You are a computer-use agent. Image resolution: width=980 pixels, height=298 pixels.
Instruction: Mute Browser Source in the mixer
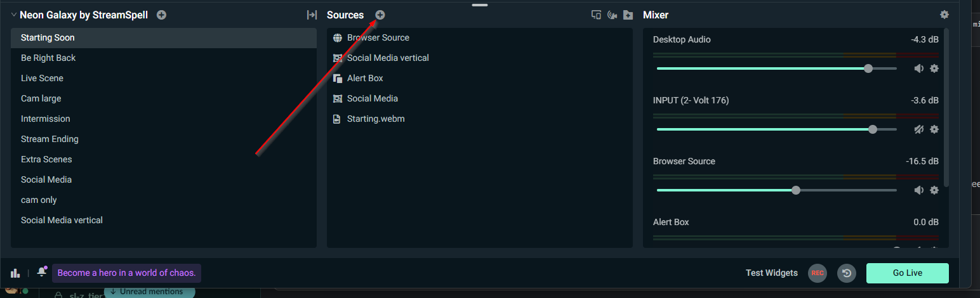coord(918,190)
